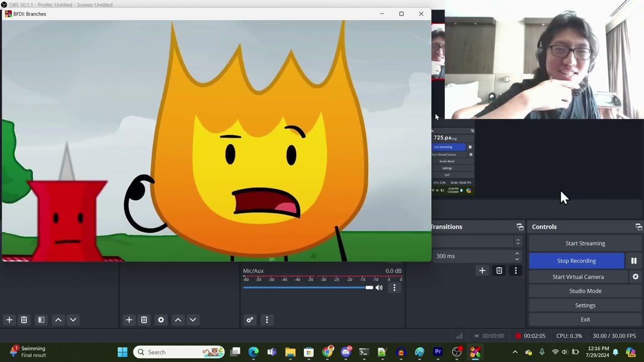The width and height of the screenshot is (644, 362).
Task: Exit OBS with Exit button
Action: click(x=585, y=319)
